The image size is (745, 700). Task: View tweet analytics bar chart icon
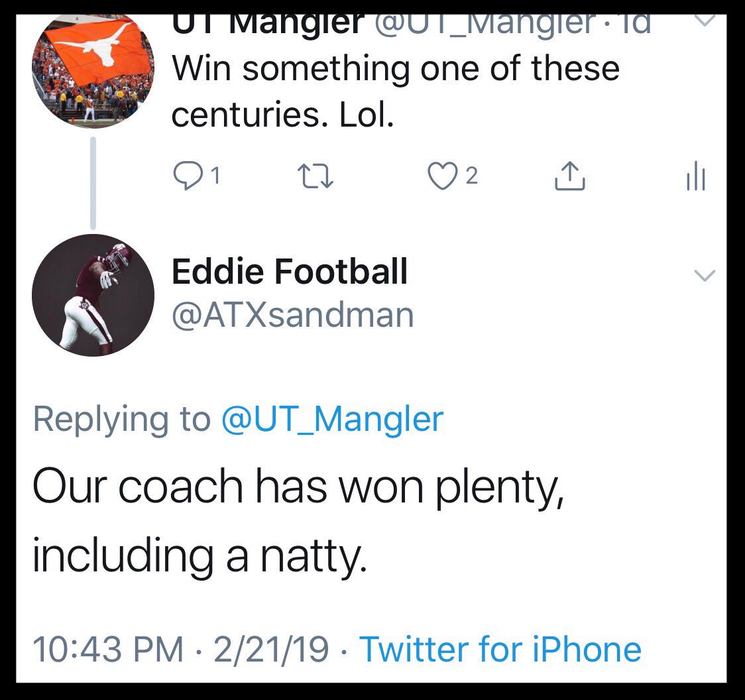[695, 176]
